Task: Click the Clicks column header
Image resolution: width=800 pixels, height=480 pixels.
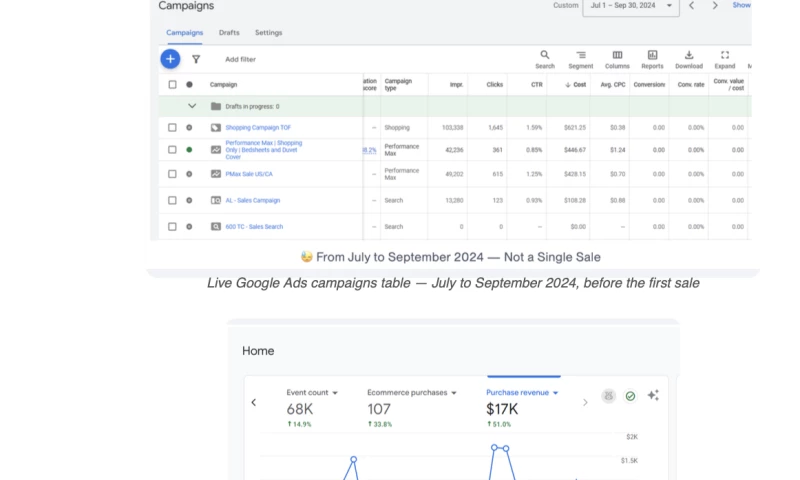Action: point(494,85)
